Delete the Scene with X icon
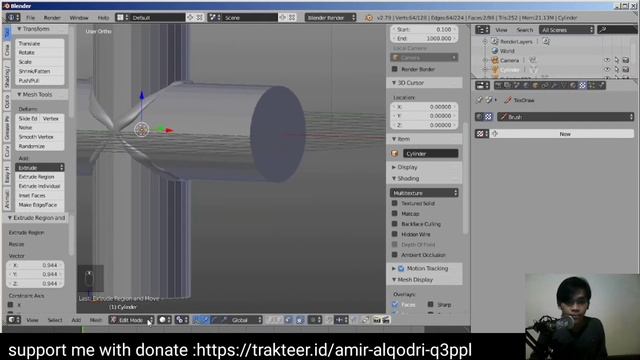Image resolution: width=640 pixels, height=360 pixels. coord(292,18)
